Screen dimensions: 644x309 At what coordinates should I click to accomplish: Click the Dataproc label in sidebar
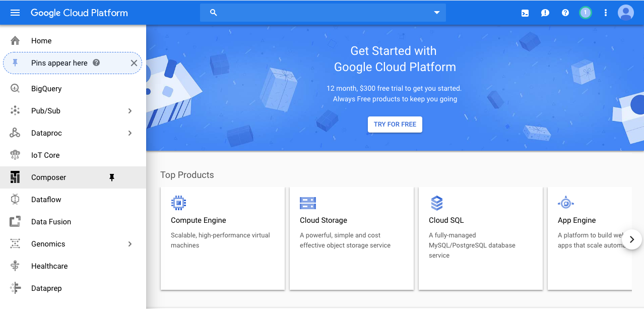tap(46, 133)
